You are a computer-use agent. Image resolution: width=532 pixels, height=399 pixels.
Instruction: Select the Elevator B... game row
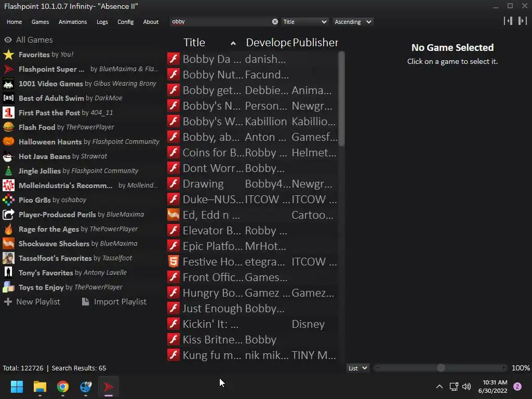(x=252, y=230)
